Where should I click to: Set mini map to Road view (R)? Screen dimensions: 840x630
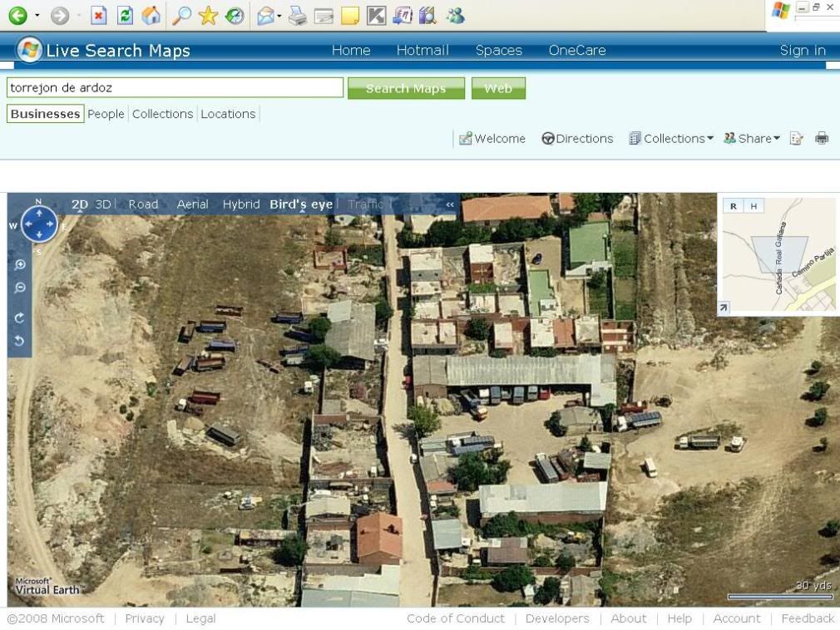point(733,206)
